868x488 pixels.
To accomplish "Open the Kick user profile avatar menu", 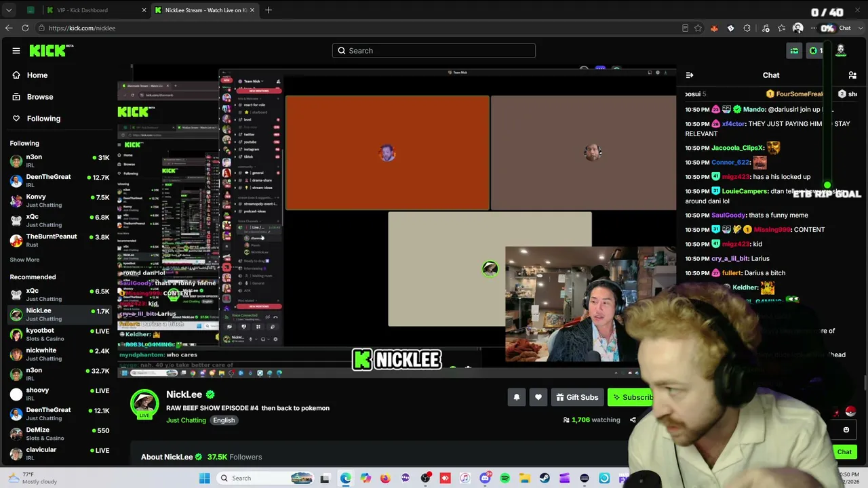I will click(x=841, y=51).
